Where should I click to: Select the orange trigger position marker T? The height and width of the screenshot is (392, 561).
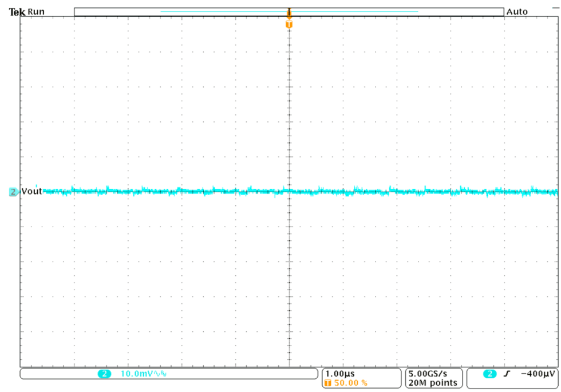(290, 24)
